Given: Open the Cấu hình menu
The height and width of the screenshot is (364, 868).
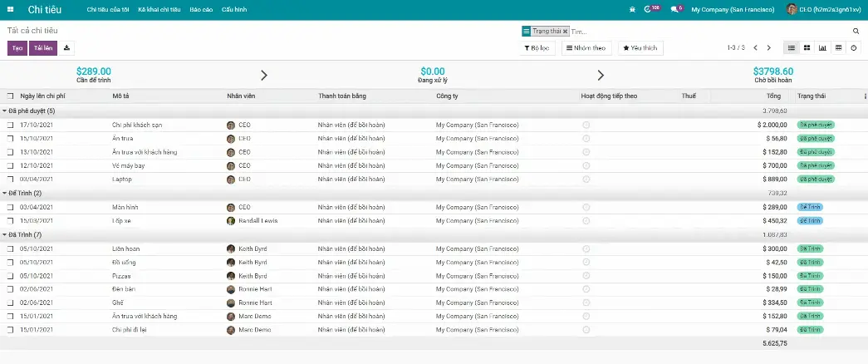Looking at the screenshot, I should coord(235,9).
